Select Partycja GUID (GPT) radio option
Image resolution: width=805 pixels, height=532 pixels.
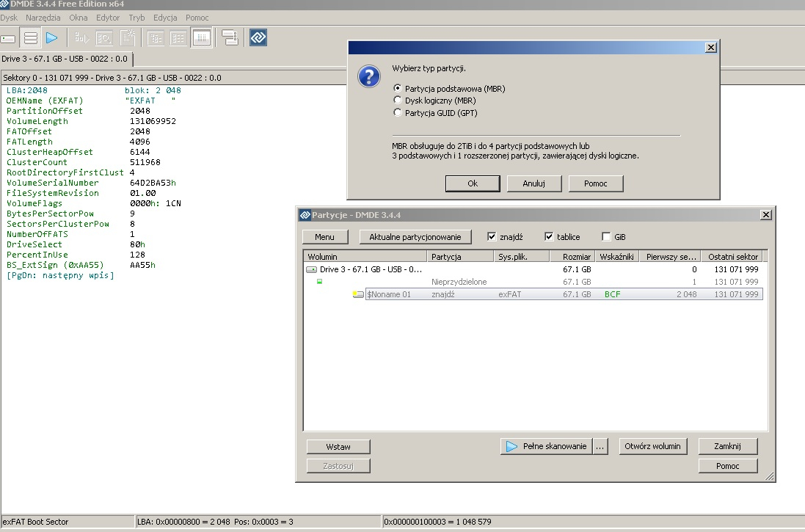tap(398, 112)
